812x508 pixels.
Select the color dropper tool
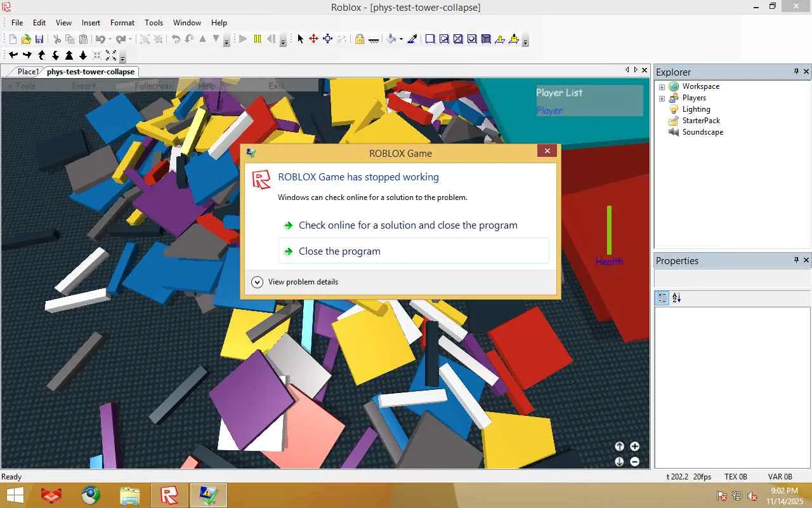coord(412,39)
